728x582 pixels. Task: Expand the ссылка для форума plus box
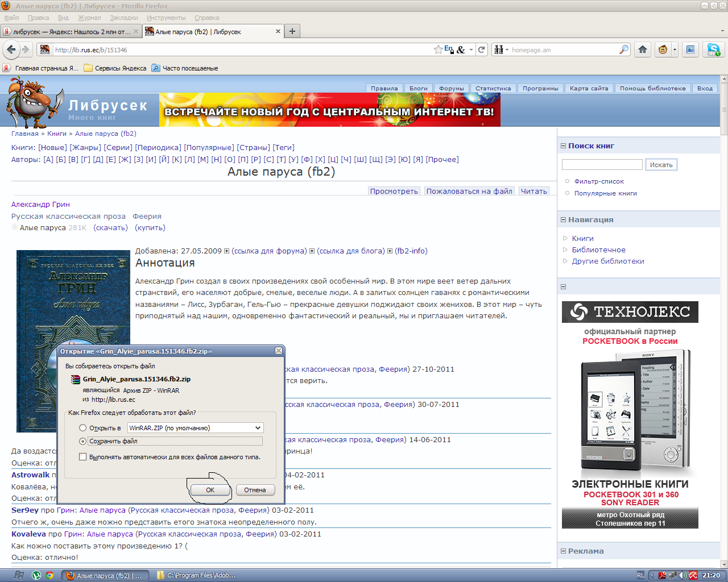point(226,251)
